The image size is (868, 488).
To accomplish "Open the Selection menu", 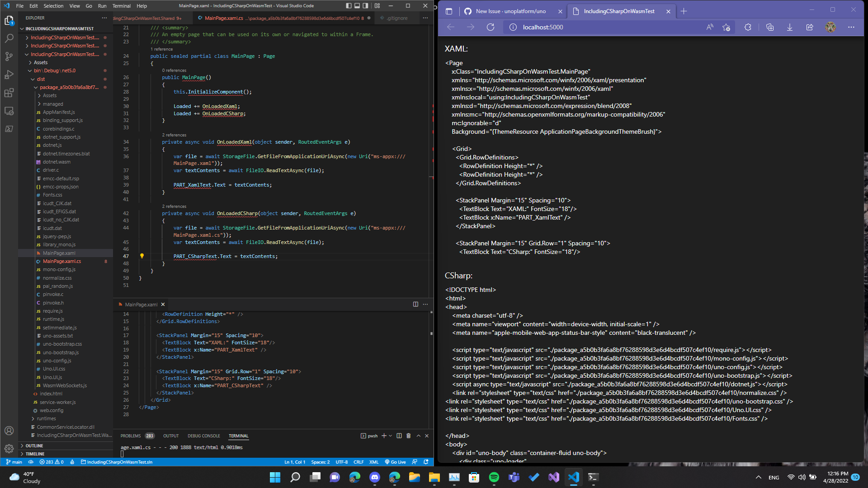I will pos(53,6).
